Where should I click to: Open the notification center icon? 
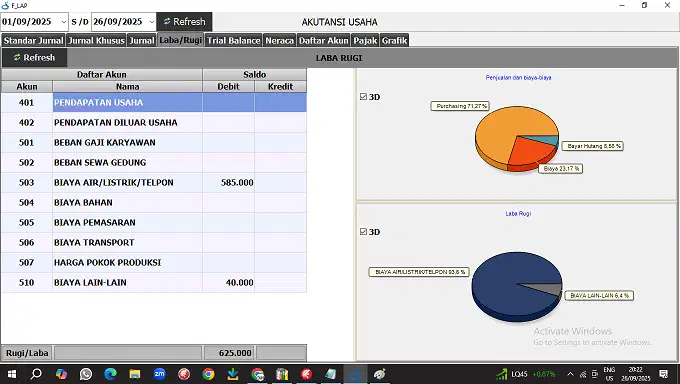coord(663,374)
